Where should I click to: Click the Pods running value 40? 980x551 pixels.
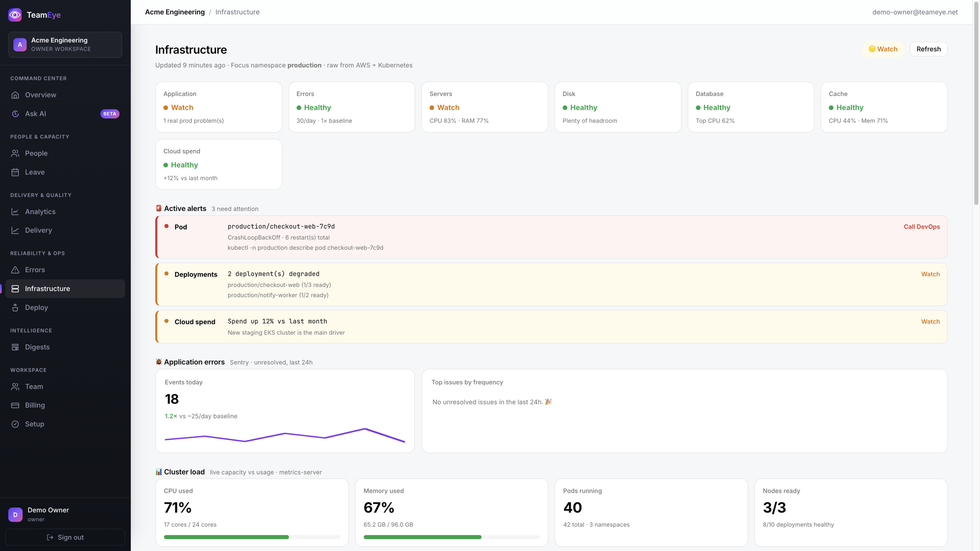pos(572,507)
